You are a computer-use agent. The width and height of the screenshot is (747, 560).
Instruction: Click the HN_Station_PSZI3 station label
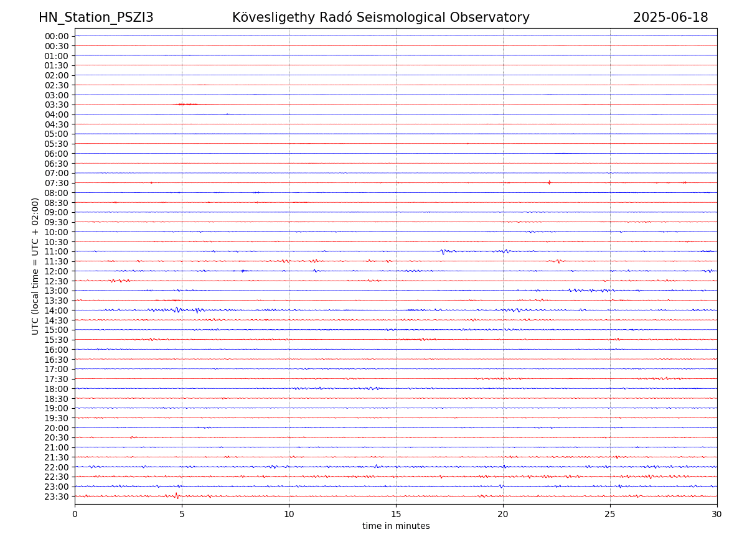point(96,17)
